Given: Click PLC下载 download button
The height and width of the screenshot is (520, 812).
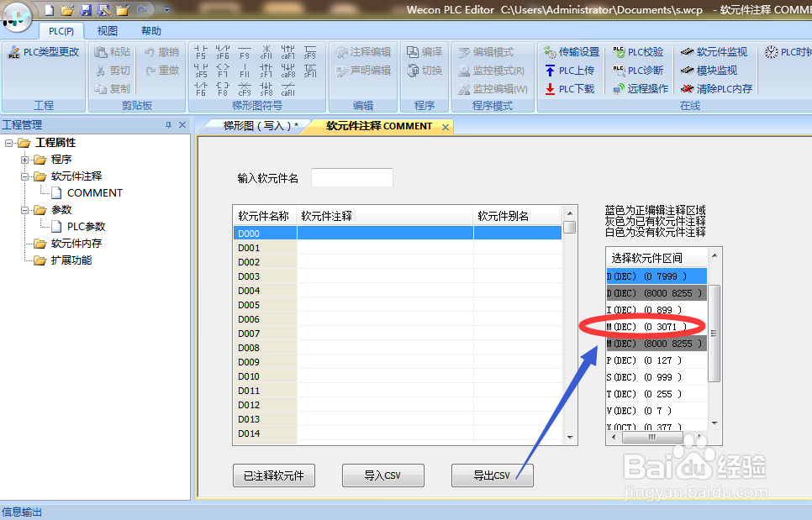Looking at the screenshot, I should click(x=569, y=89).
